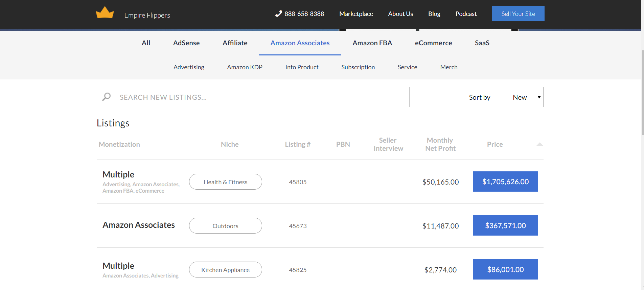
Task: Select the Affiliate category tab
Action: [235, 43]
